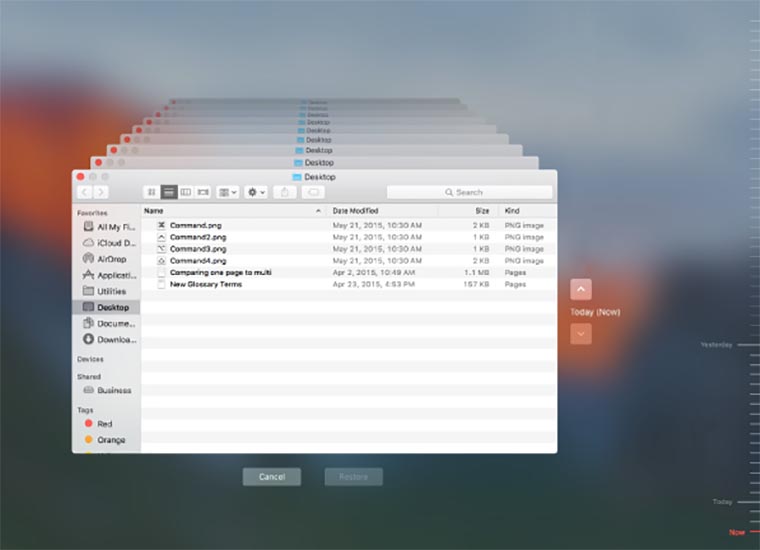This screenshot has width=760, height=550.
Task: Click the Restore button
Action: 353,477
